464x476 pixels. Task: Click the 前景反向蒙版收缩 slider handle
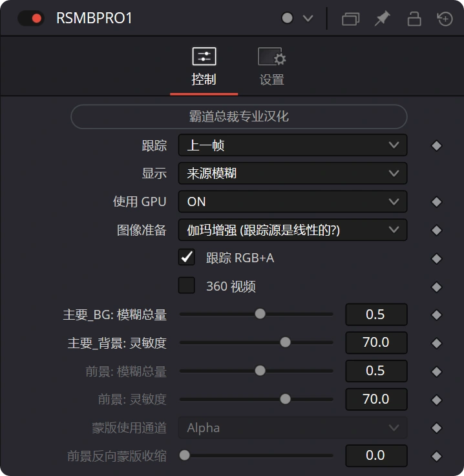pyautogui.click(x=185, y=455)
